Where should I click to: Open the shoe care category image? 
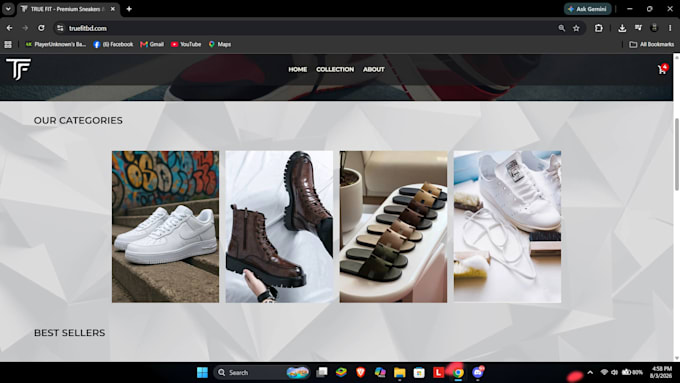click(507, 226)
